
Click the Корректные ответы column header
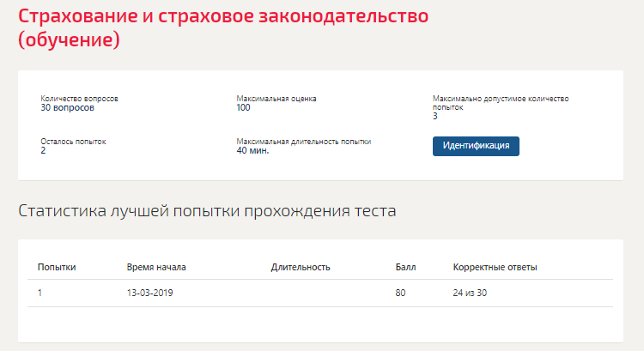click(495, 267)
